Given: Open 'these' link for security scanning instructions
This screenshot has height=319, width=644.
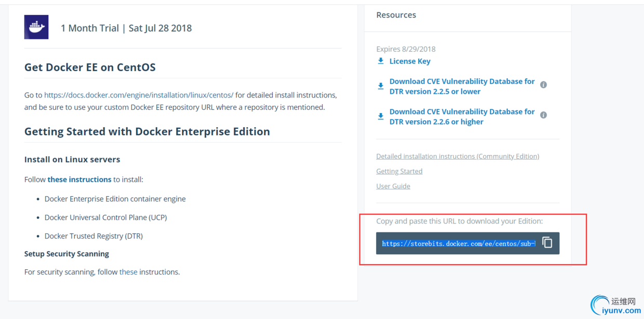Looking at the screenshot, I should [x=128, y=272].
